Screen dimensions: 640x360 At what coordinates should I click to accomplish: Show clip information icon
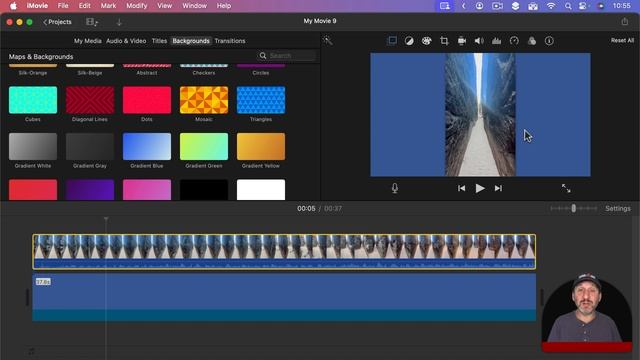tap(549, 40)
